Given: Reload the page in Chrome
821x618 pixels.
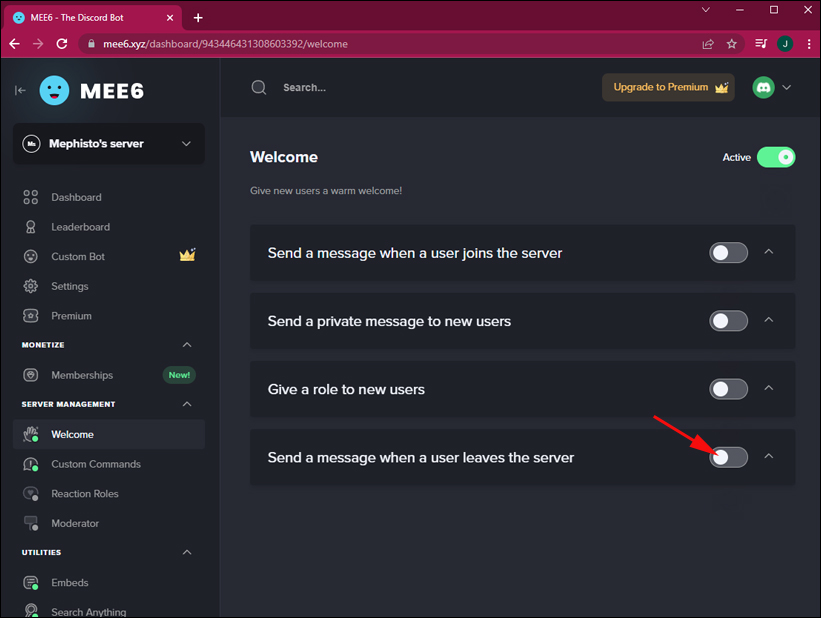Looking at the screenshot, I should click(x=62, y=44).
